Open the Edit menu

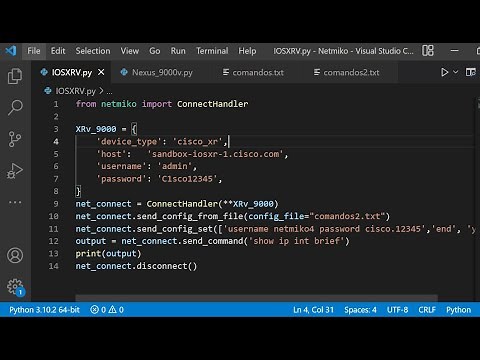(x=58, y=51)
